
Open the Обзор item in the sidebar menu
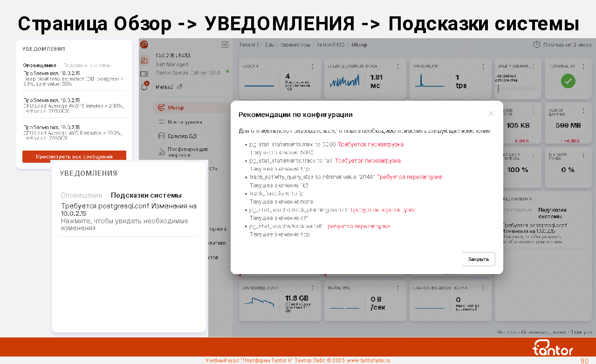(176, 108)
